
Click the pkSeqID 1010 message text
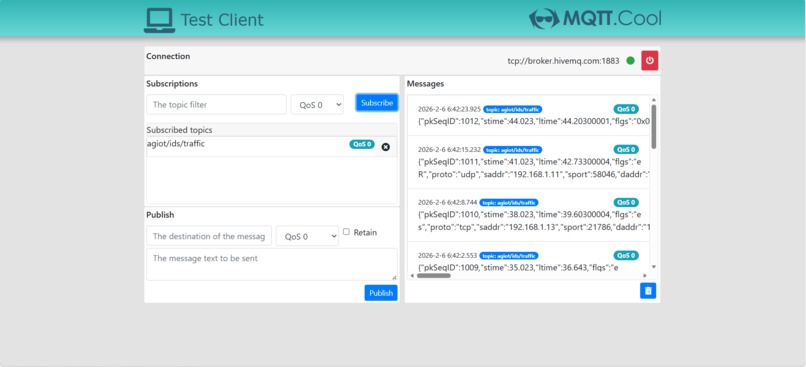click(x=534, y=221)
